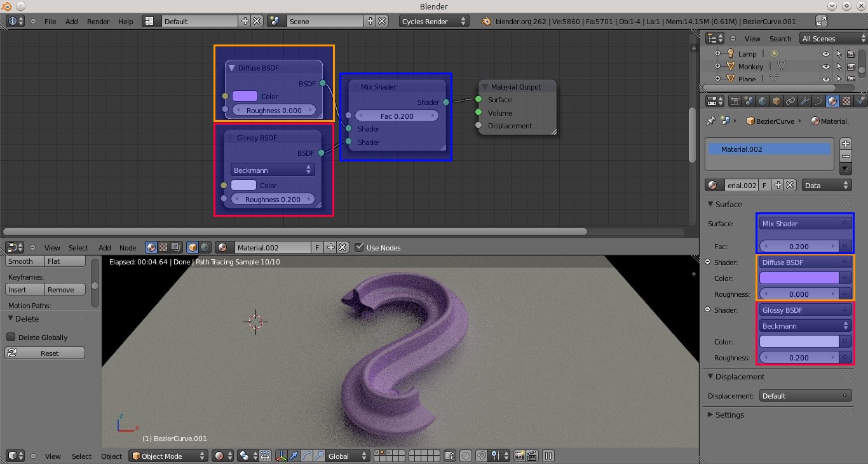868x464 pixels.
Task: Choose World shader nodes globe icon in node header
Action: (x=205, y=247)
